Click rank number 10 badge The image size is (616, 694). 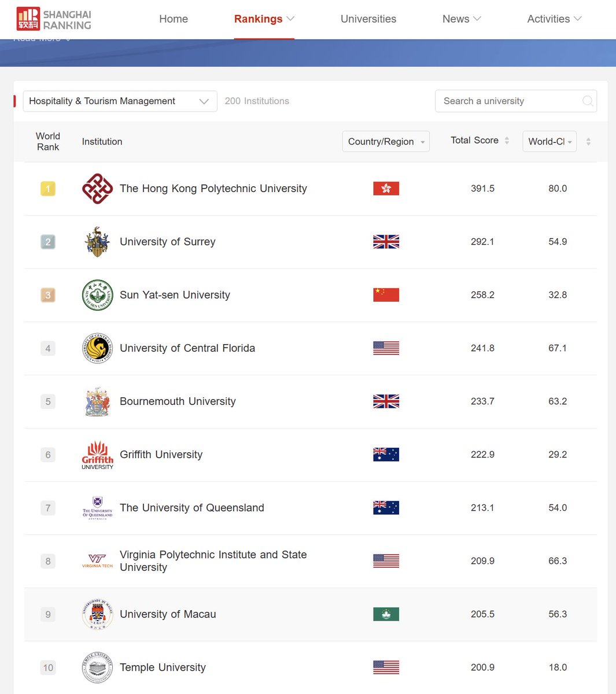tap(48, 667)
